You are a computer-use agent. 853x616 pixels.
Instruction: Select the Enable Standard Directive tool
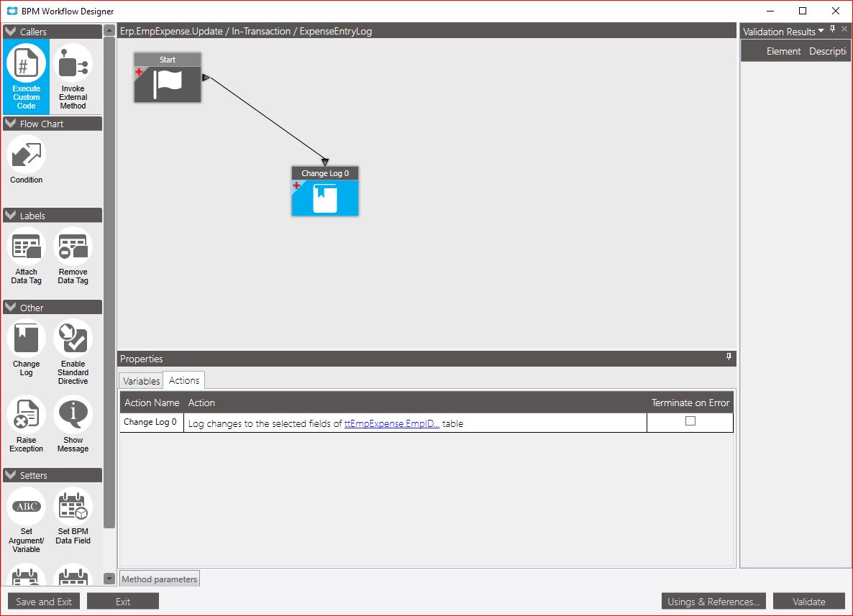73,351
